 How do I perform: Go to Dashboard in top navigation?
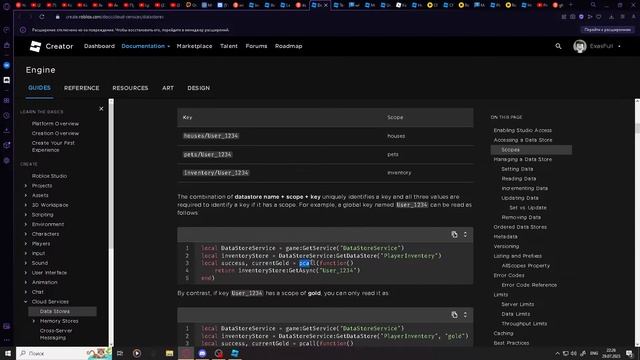[x=99, y=46]
